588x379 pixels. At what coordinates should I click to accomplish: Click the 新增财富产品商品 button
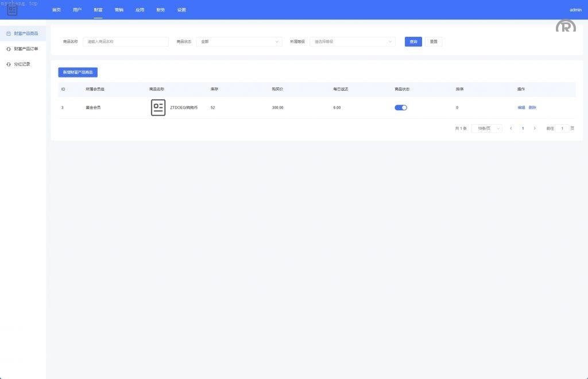pyautogui.click(x=78, y=72)
